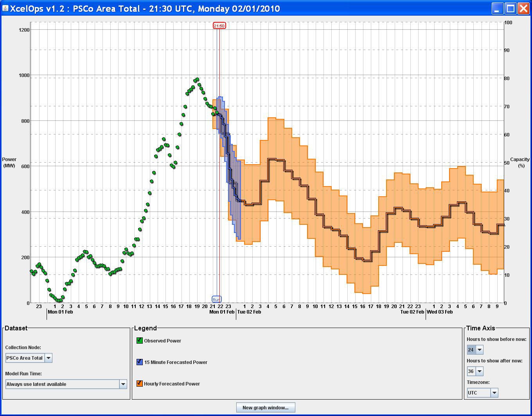Open the Collection Node dropdown
The image size is (532, 416).
pyautogui.click(x=48, y=358)
